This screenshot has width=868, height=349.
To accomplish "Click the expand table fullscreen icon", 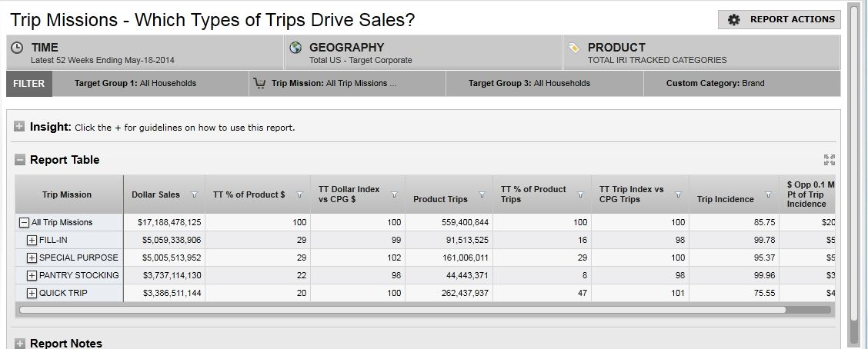I will click(x=829, y=160).
